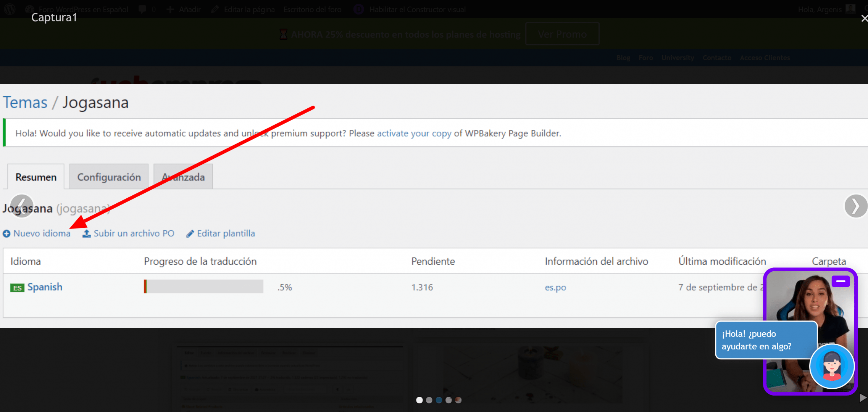Click the Spanish translation progress bar
The image size is (868, 412).
click(203, 286)
